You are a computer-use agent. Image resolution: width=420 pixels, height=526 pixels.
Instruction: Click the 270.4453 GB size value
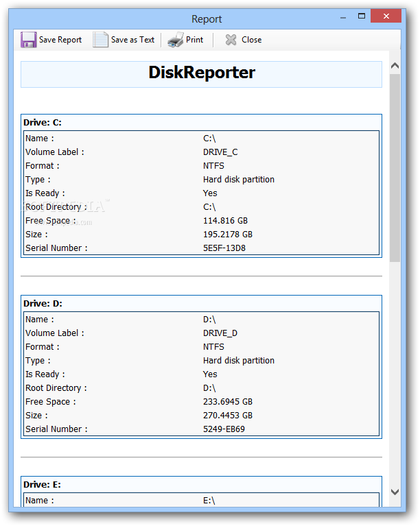(228, 416)
